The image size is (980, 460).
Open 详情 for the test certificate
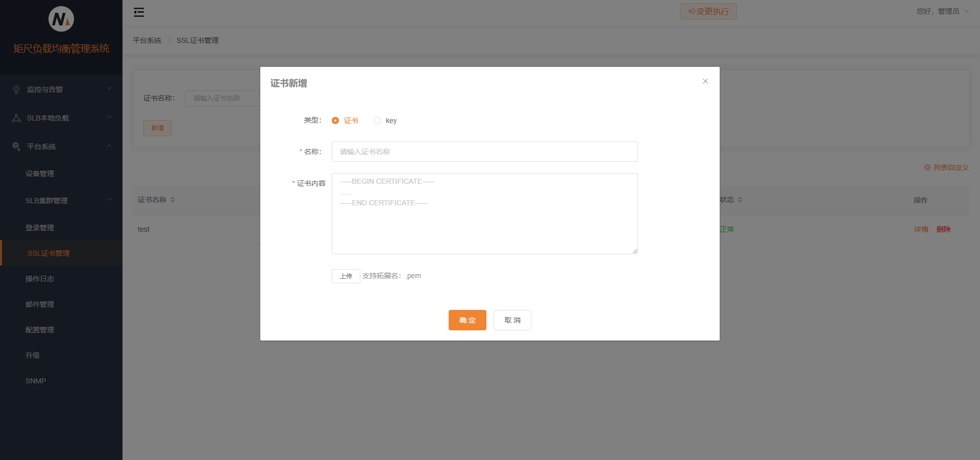click(921, 229)
